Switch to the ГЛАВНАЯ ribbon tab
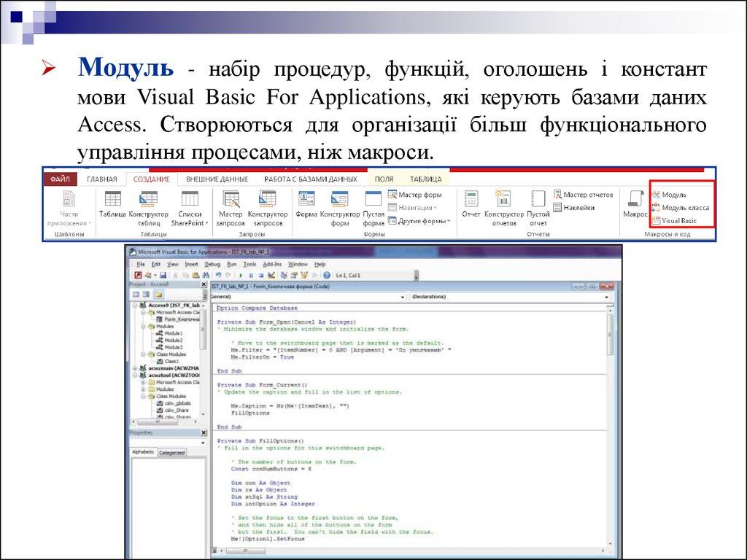The image size is (747, 560). 101,179
